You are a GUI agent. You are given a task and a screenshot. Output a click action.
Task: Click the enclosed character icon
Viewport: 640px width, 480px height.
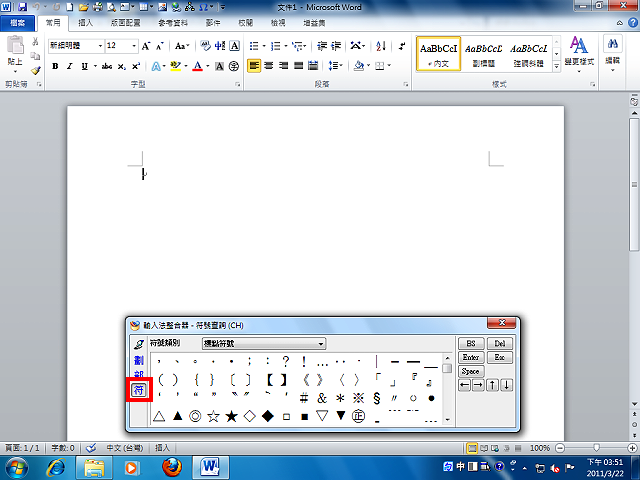(x=234, y=66)
